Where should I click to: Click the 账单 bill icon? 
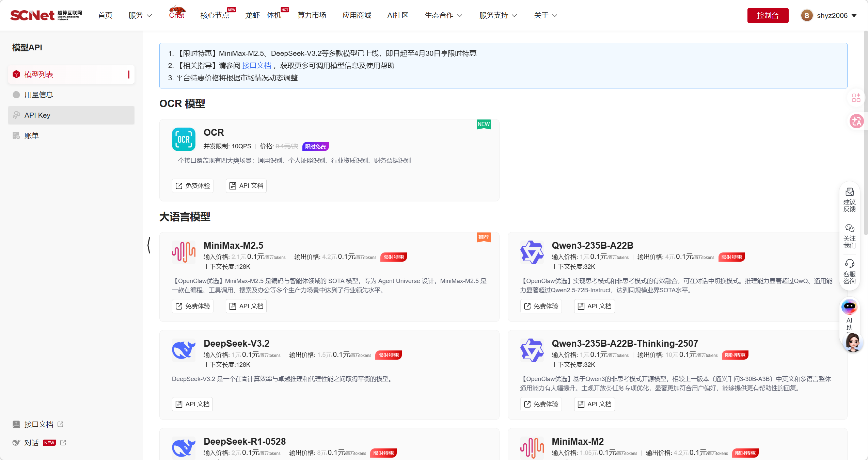[16, 136]
